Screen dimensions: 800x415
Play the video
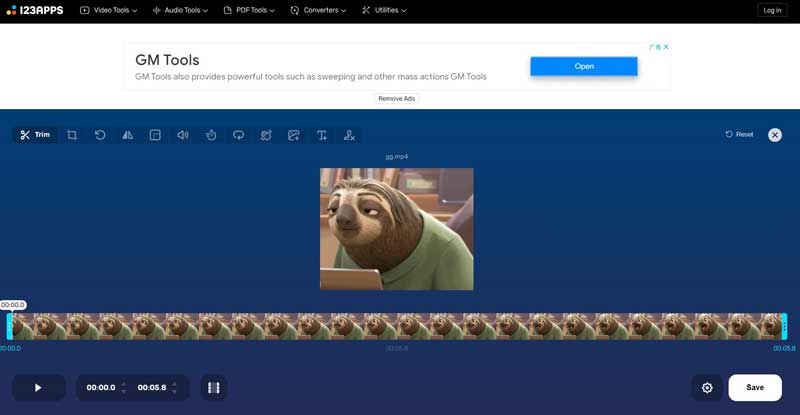[x=38, y=387]
